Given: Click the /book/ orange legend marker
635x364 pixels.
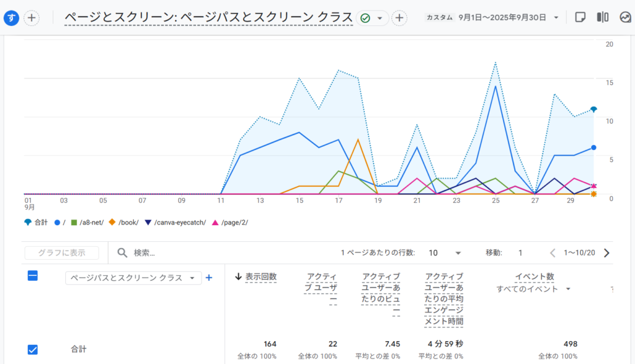Looking at the screenshot, I should tap(112, 222).
